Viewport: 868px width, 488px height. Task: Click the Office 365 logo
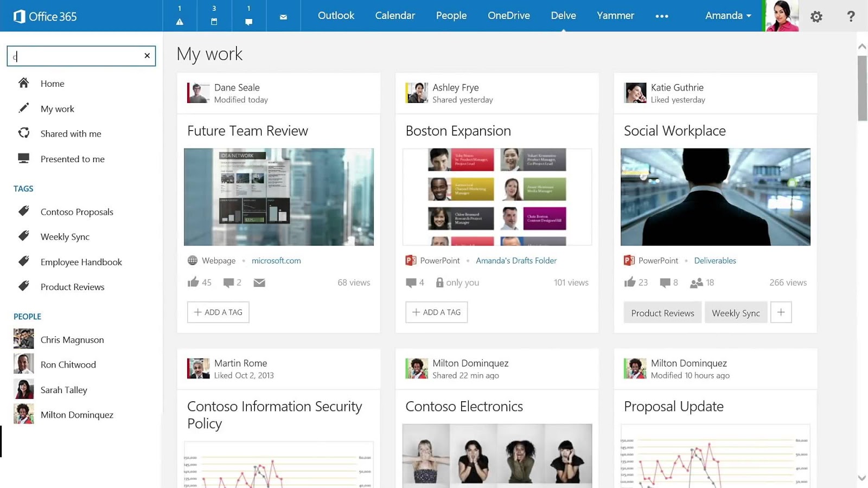pos(45,16)
